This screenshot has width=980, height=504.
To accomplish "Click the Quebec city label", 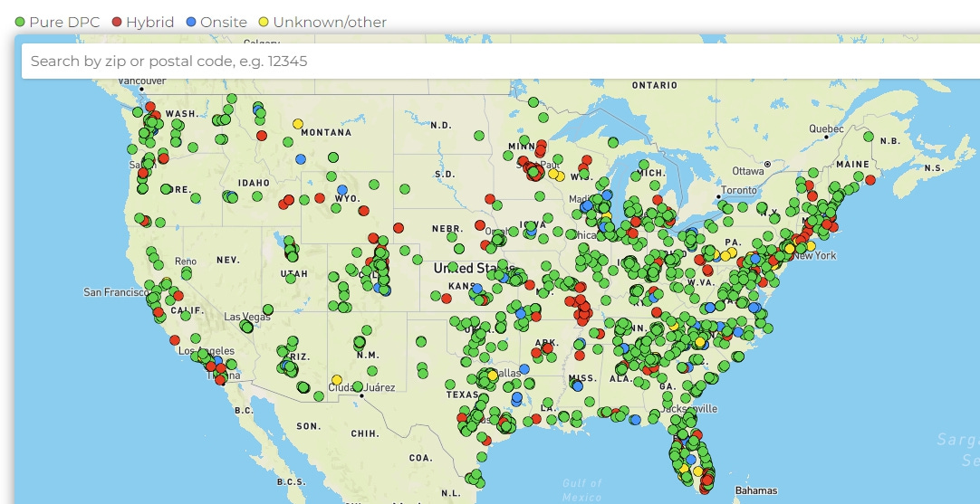I will pyautogui.click(x=826, y=128).
